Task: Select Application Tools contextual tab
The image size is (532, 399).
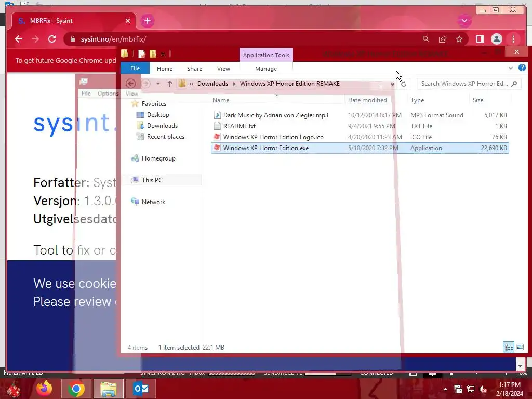Action: [266, 55]
